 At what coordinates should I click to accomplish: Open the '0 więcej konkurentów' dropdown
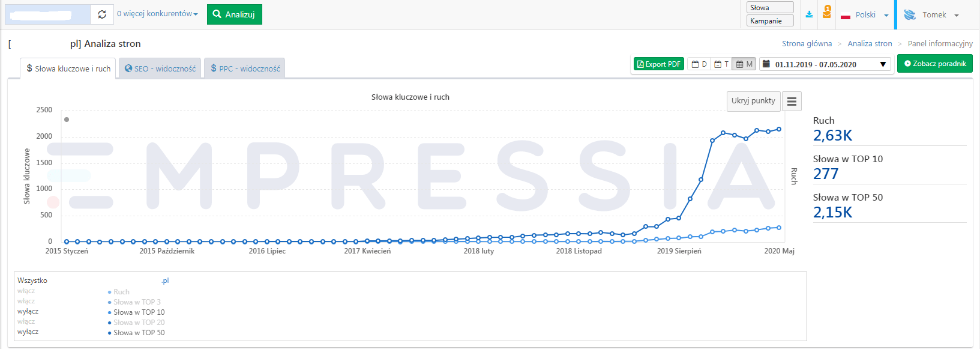(157, 14)
